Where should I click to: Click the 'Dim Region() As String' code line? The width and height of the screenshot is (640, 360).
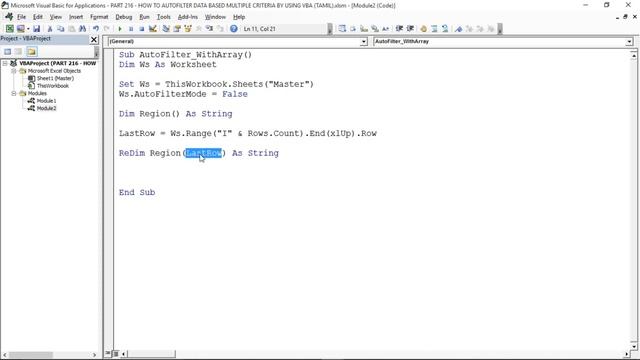[x=176, y=114]
